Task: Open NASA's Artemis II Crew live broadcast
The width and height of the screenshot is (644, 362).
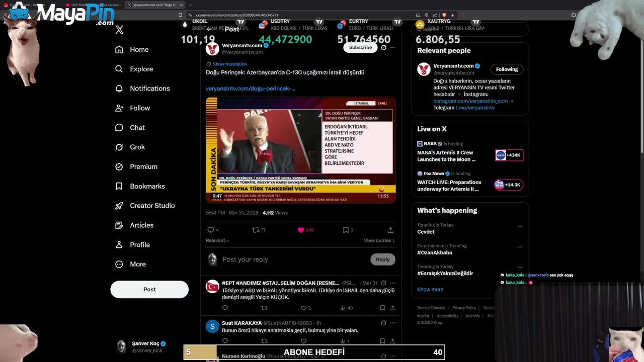Action: pyautogui.click(x=446, y=156)
